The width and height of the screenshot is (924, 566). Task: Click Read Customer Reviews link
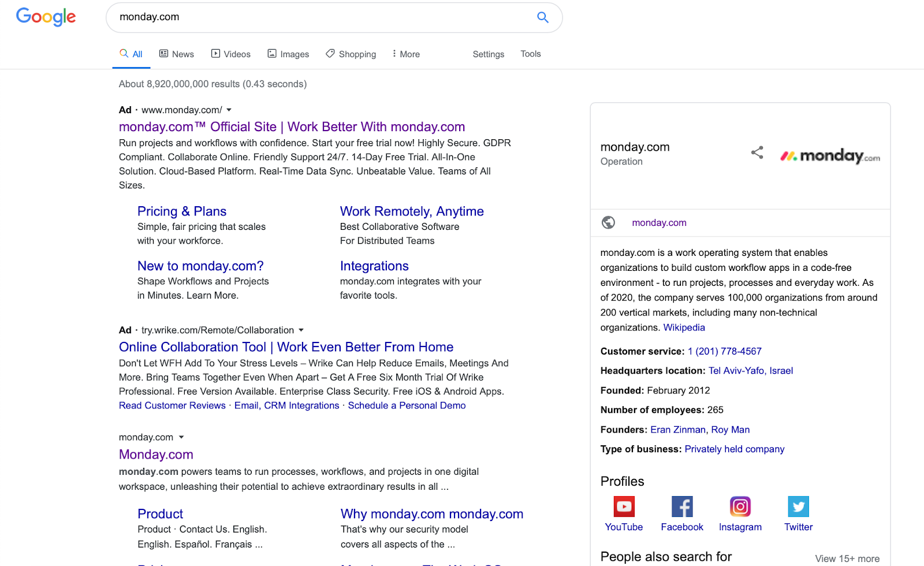(x=172, y=405)
